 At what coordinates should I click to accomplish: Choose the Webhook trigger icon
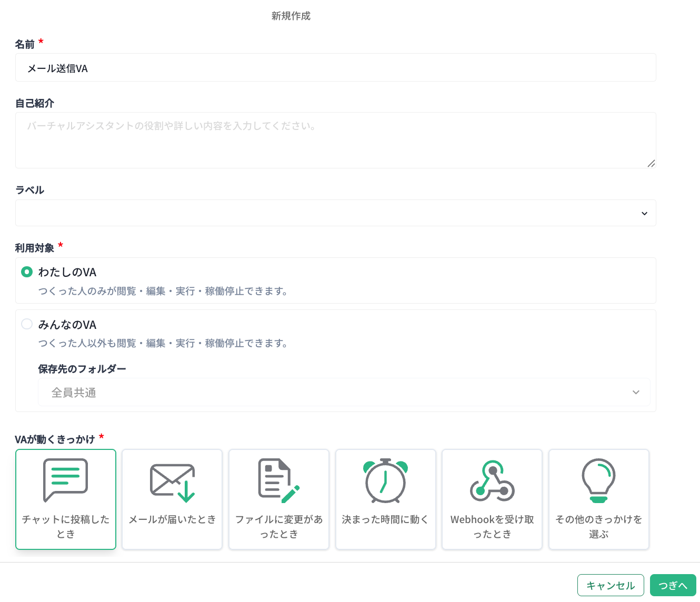tap(492, 481)
